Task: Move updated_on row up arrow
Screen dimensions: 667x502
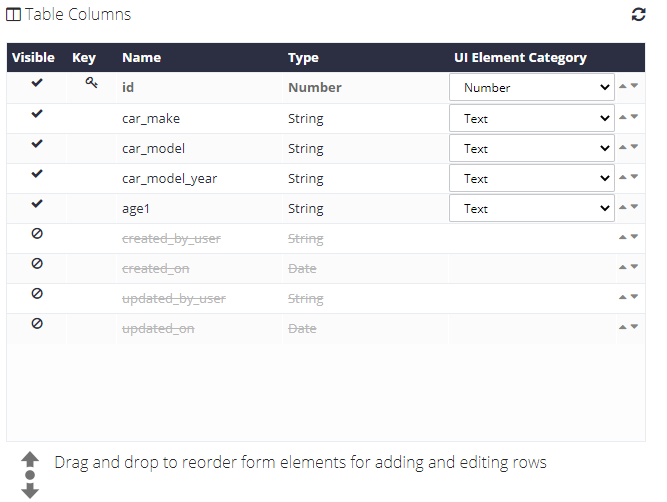Action: click(622, 327)
